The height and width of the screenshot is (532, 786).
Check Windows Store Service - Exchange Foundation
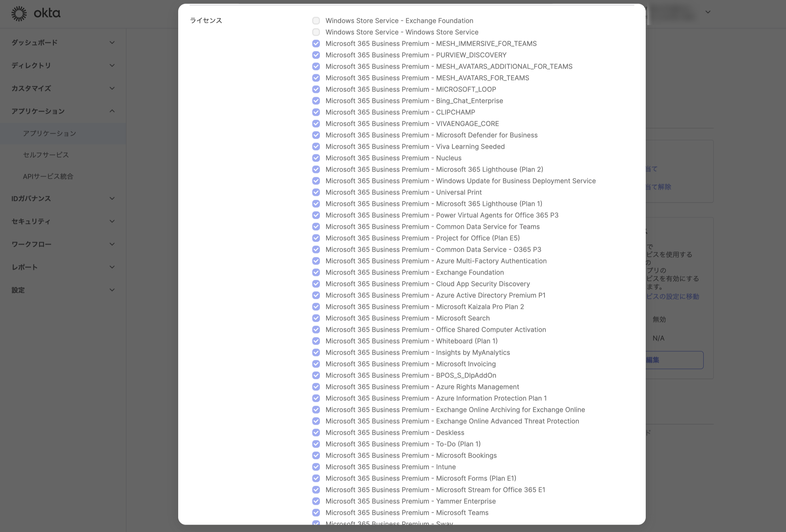(316, 21)
